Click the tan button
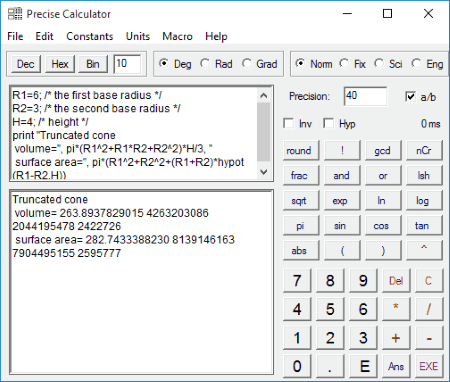The image size is (450, 382). [x=424, y=226]
